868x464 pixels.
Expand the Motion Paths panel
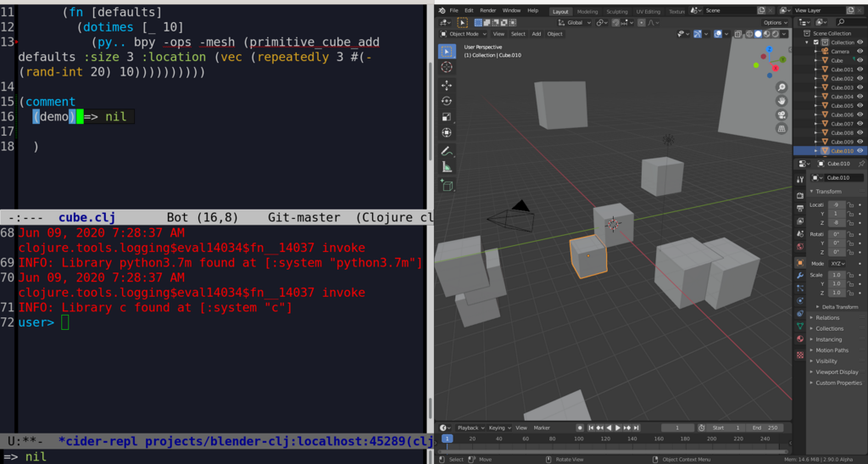tap(832, 350)
